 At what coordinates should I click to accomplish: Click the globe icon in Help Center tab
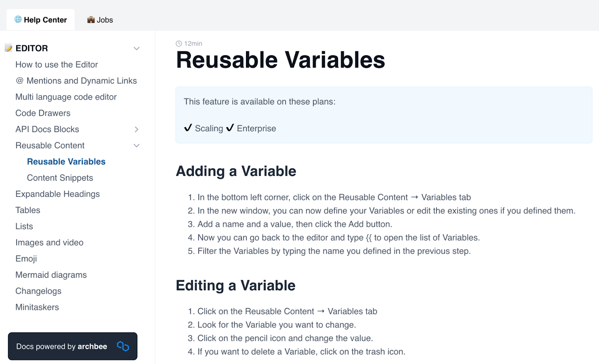pos(18,19)
